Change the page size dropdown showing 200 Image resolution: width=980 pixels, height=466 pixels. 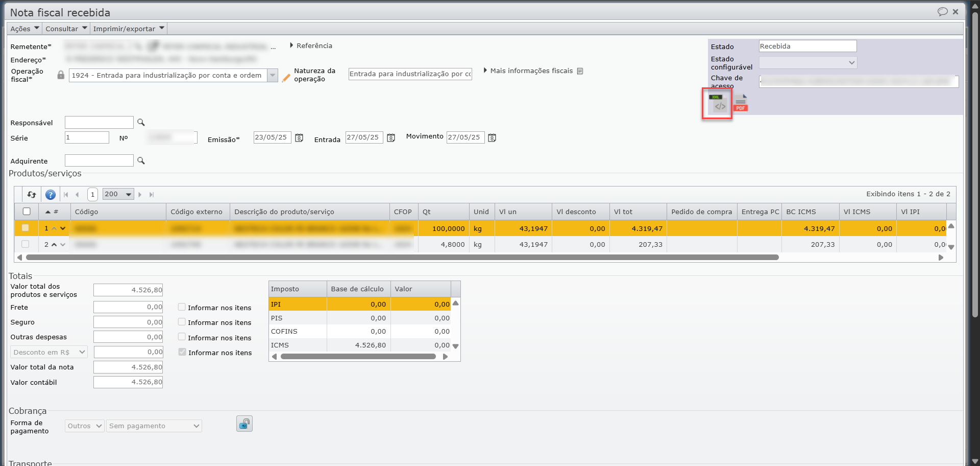coord(118,194)
